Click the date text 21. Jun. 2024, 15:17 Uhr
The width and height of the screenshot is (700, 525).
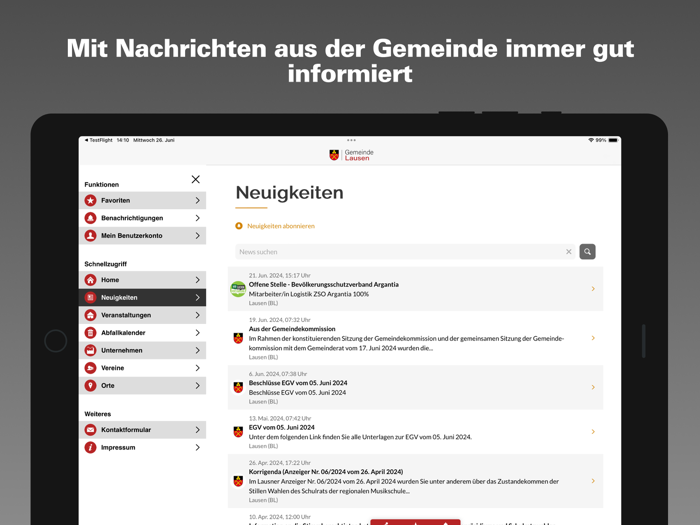[x=279, y=275]
